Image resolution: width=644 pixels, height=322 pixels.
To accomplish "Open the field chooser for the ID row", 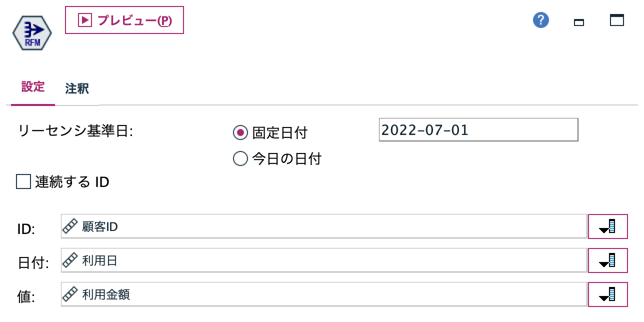I will (x=607, y=226).
